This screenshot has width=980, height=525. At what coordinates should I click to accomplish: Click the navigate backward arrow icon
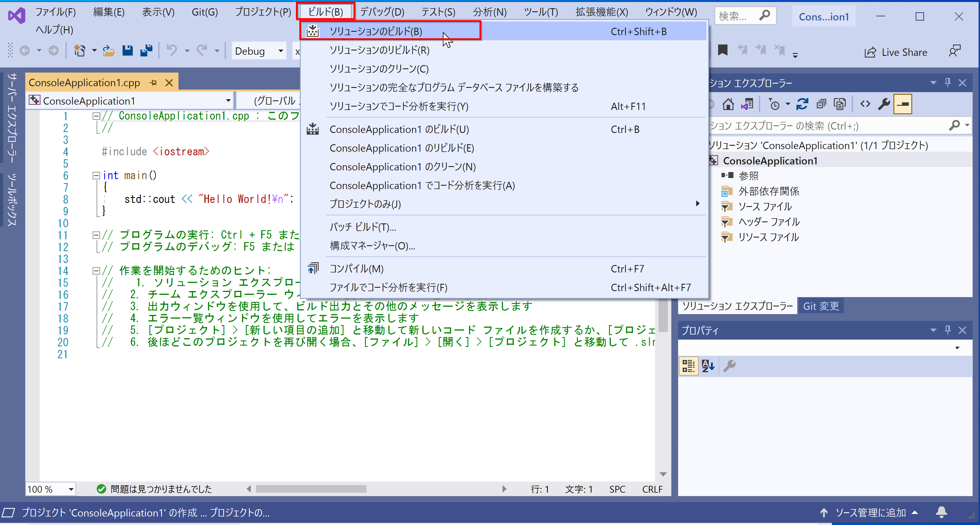pyautogui.click(x=25, y=50)
